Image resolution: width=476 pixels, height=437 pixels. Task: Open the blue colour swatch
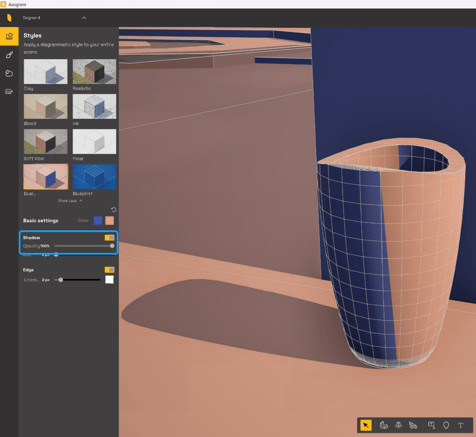98,220
